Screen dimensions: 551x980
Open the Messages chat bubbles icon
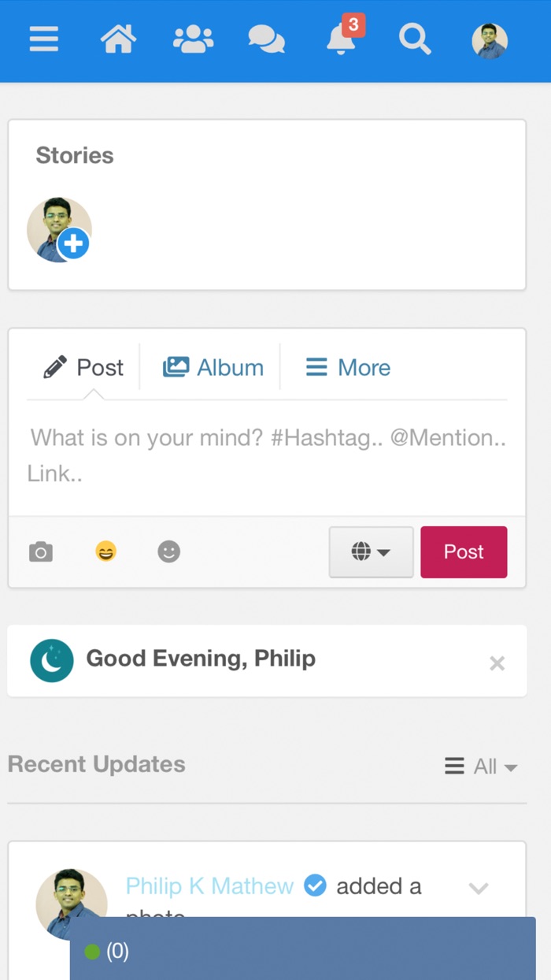266,39
